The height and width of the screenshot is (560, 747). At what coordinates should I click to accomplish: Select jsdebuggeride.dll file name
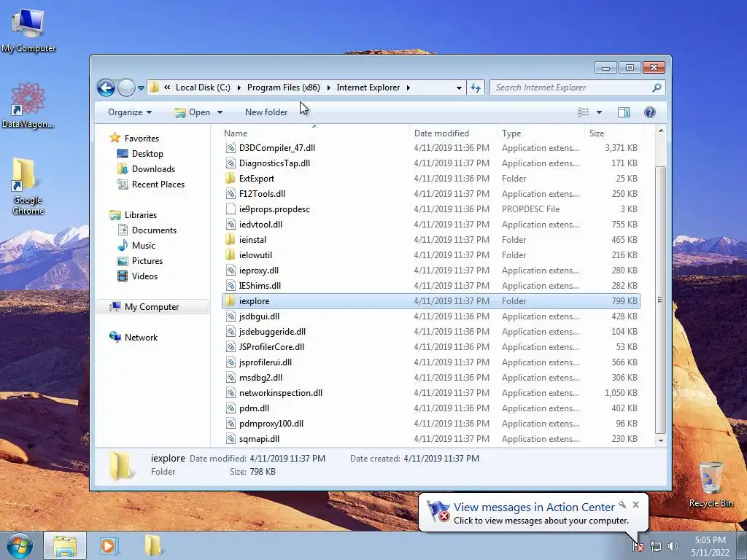tap(273, 332)
